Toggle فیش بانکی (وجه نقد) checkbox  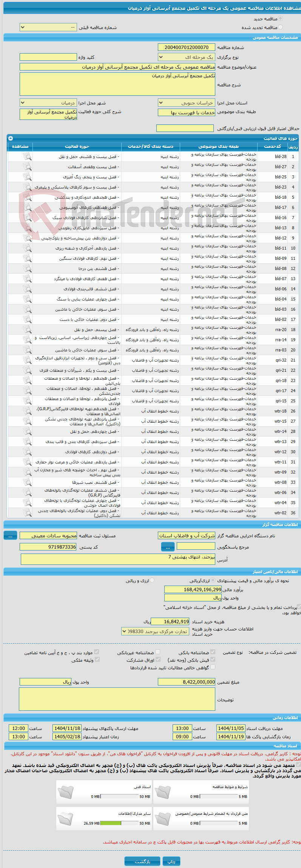(213, 659)
